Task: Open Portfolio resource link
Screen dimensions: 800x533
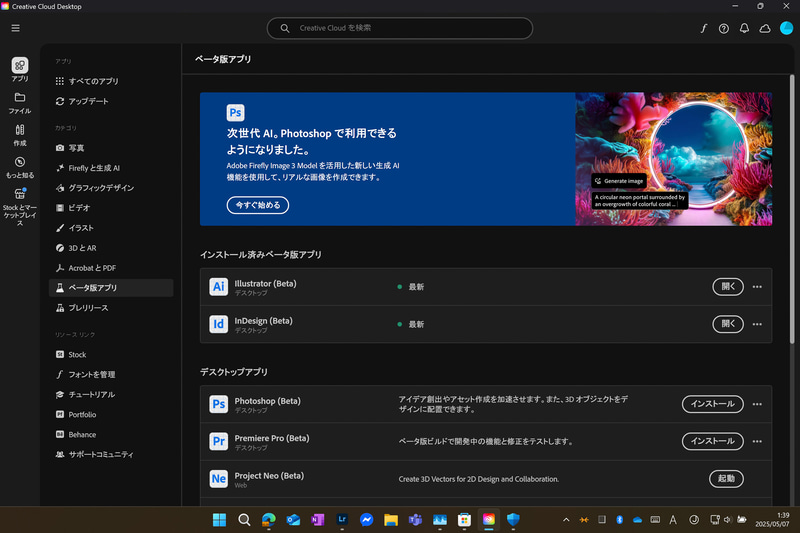Action: [111, 414]
